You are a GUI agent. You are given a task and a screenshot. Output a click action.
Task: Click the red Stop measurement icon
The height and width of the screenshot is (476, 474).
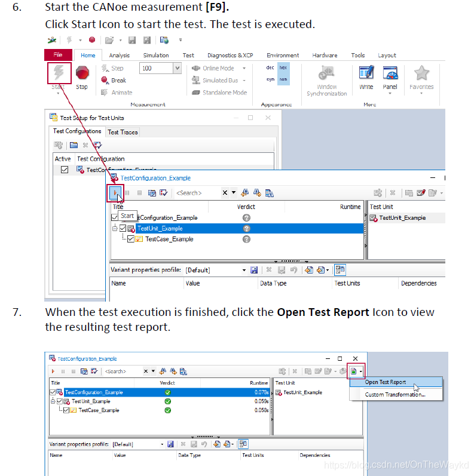(x=82, y=73)
